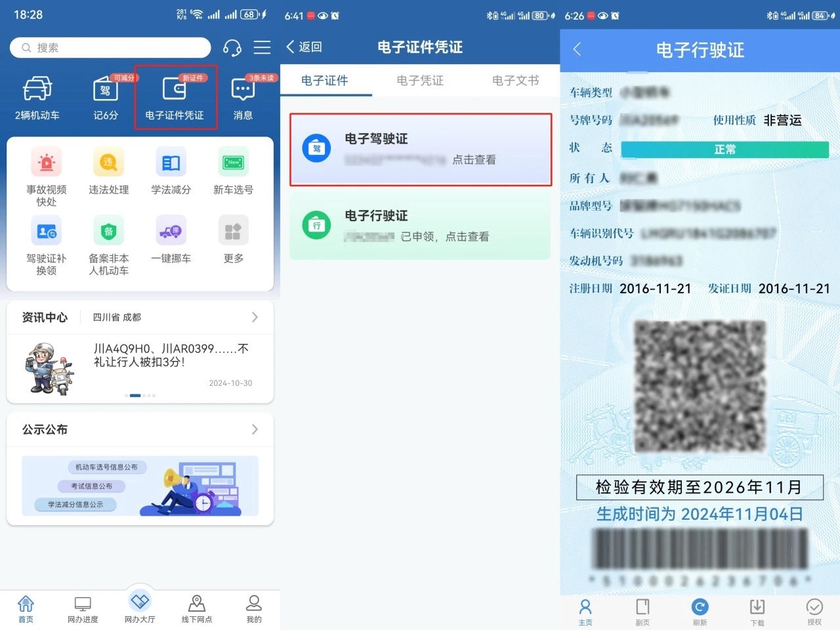Expand the 资讯中心 section arrow

255,318
